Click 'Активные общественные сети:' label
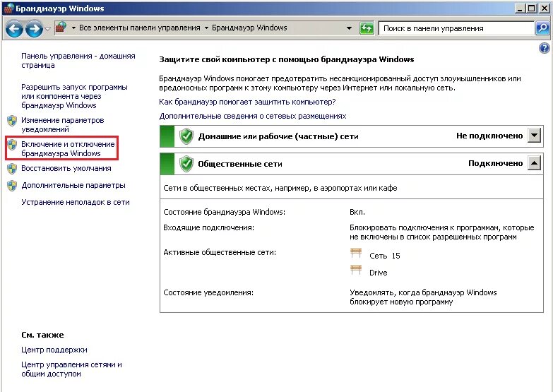Image resolution: width=553 pixels, height=392 pixels. pyautogui.click(x=220, y=252)
